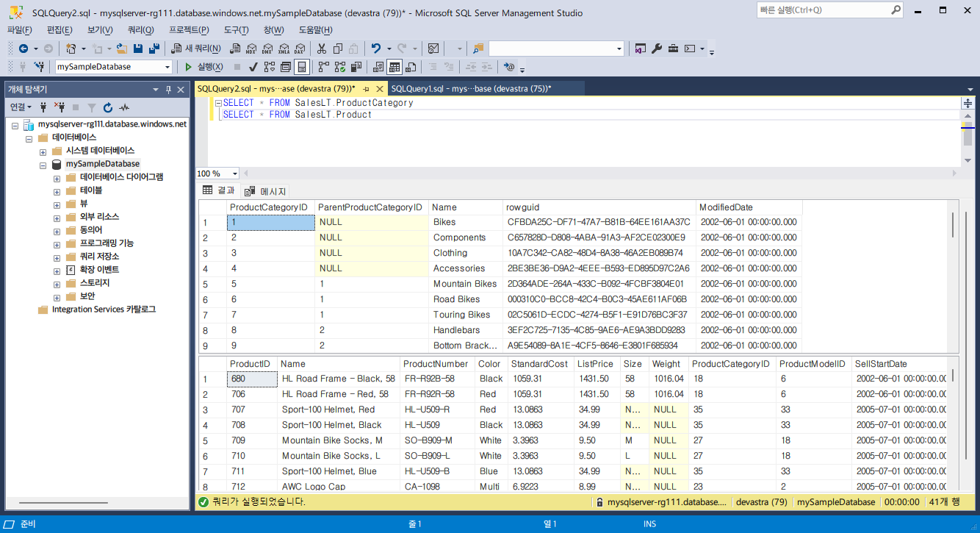Open the Object Explorer window position dropdown
Screen dimensions: 980x533
pyautogui.click(x=155, y=89)
